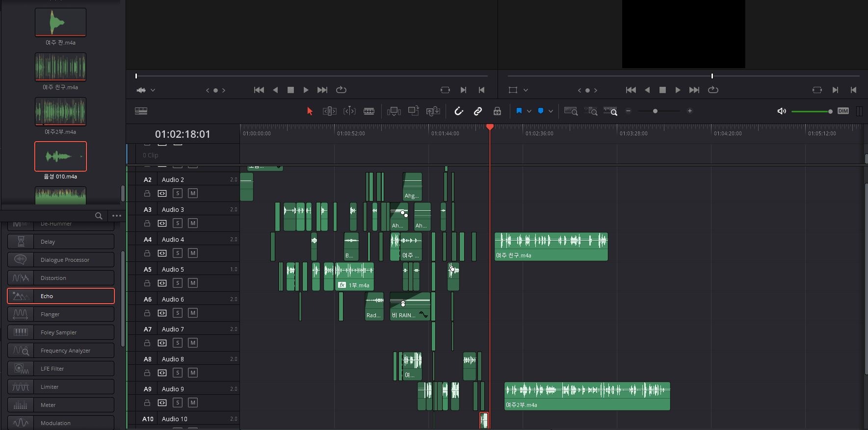Zoom out timeline with minus button
Screen dimensions: 868x430
click(628, 111)
